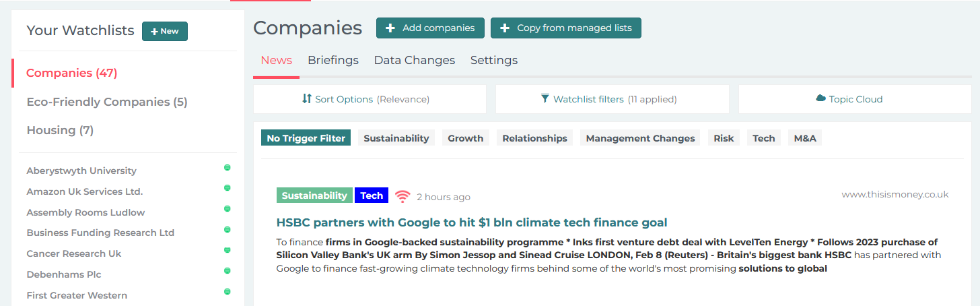Click green status dot for Cancer Research Uk

click(x=228, y=250)
